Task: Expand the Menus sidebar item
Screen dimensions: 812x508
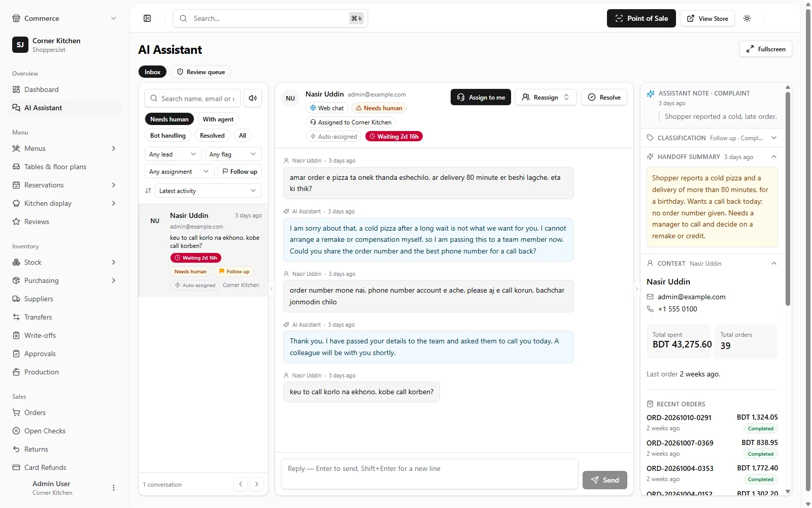Action: [x=65, y=148]
